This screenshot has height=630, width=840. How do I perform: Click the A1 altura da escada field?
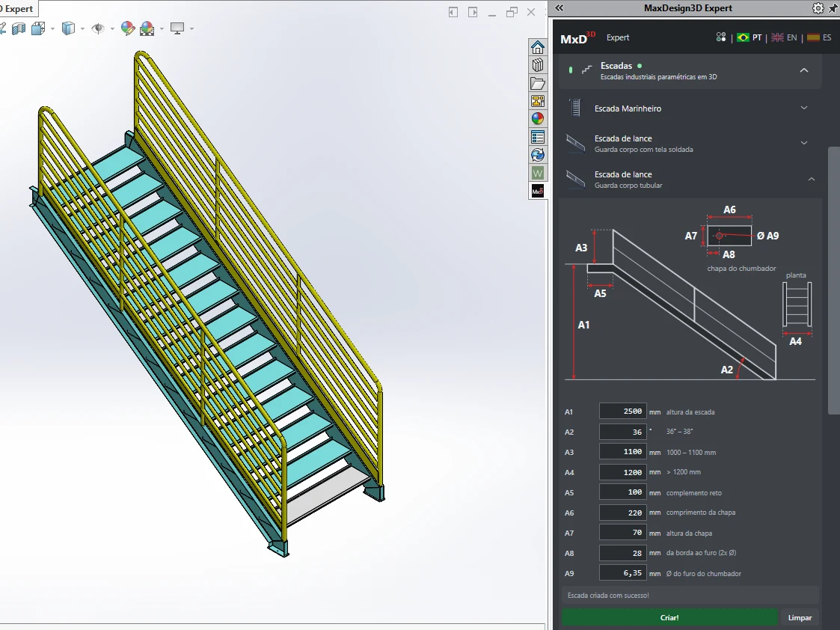(x=622, y=412)
